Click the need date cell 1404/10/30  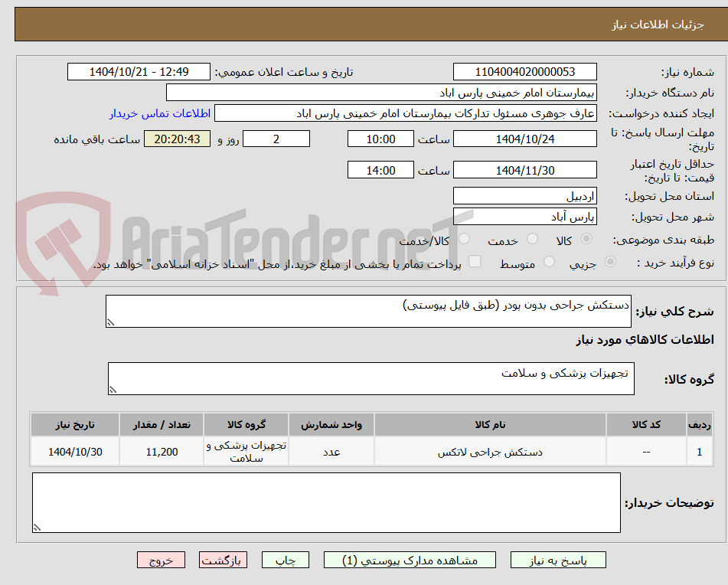tap(75, 452)
